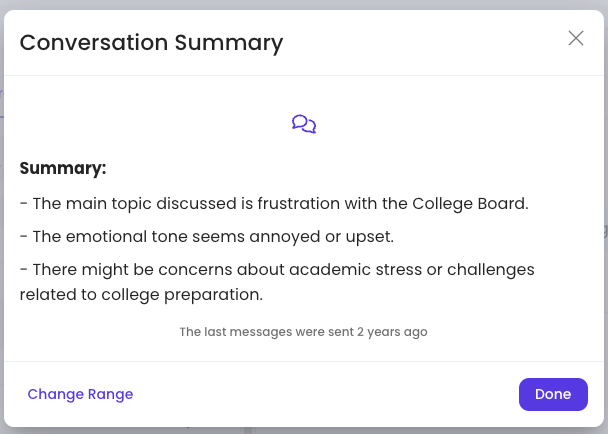The image size is (608, 434).
Task: Click the 2 years ago text
Action: tap(392, 332)
